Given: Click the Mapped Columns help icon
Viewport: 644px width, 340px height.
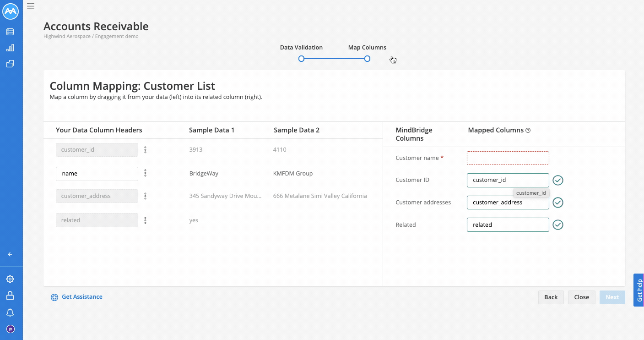Looking at the screenshot, I should [528, 131].
